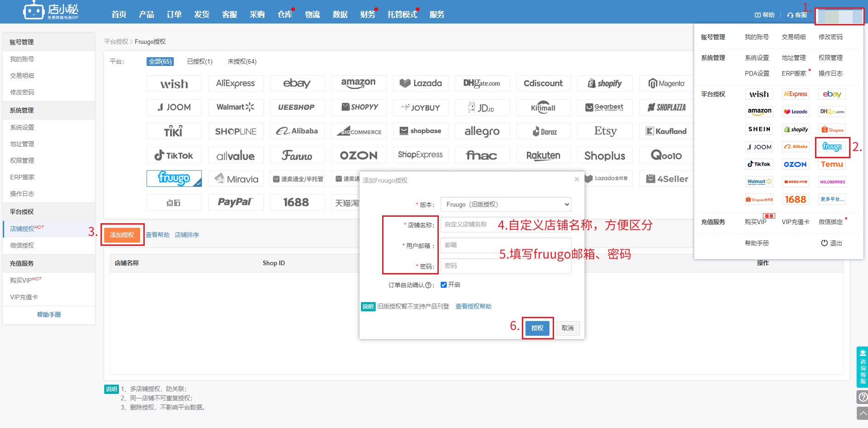
Task: Choose the Rakuten platform tile
Action: pos(544,155)
